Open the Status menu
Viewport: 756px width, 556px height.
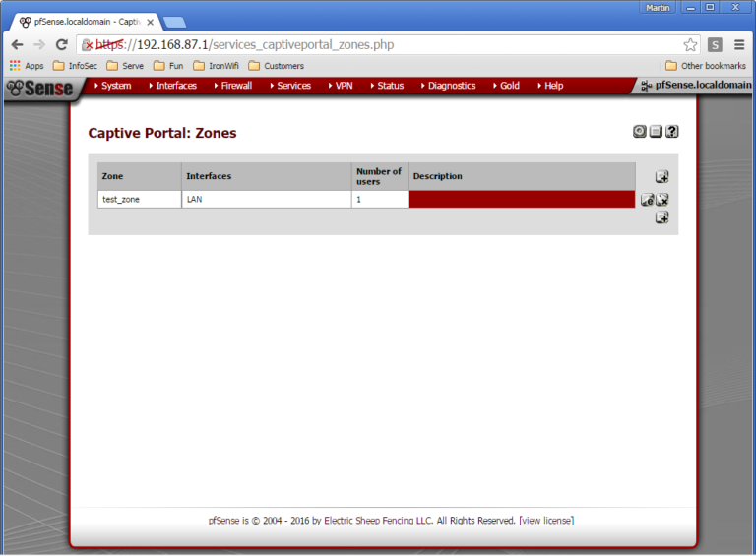[390, 86]
